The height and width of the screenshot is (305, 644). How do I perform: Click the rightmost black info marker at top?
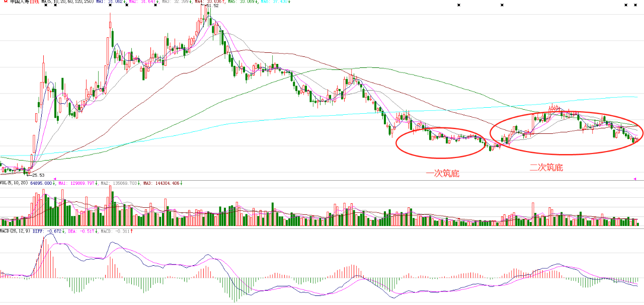pyautogui.click(x=633, y=6)
